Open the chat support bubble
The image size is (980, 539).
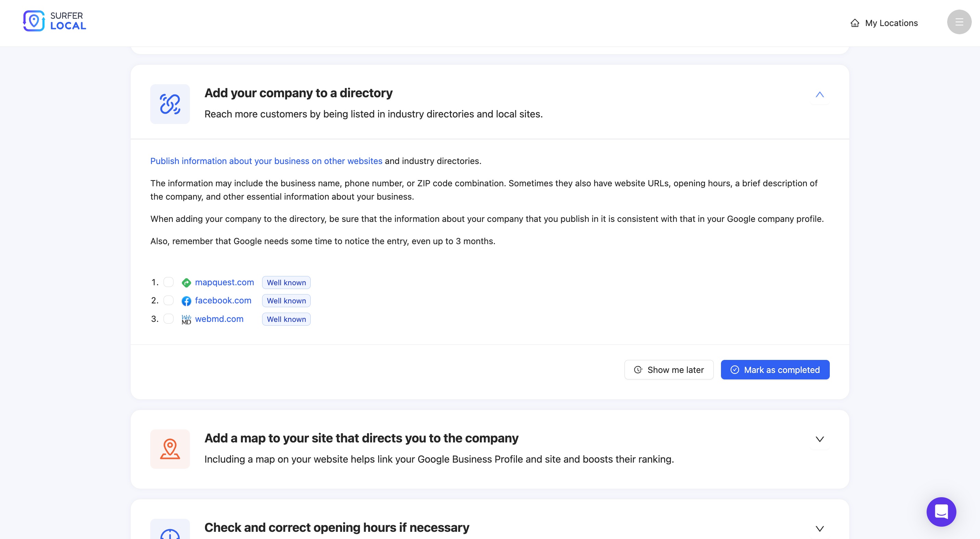[941, 511]
